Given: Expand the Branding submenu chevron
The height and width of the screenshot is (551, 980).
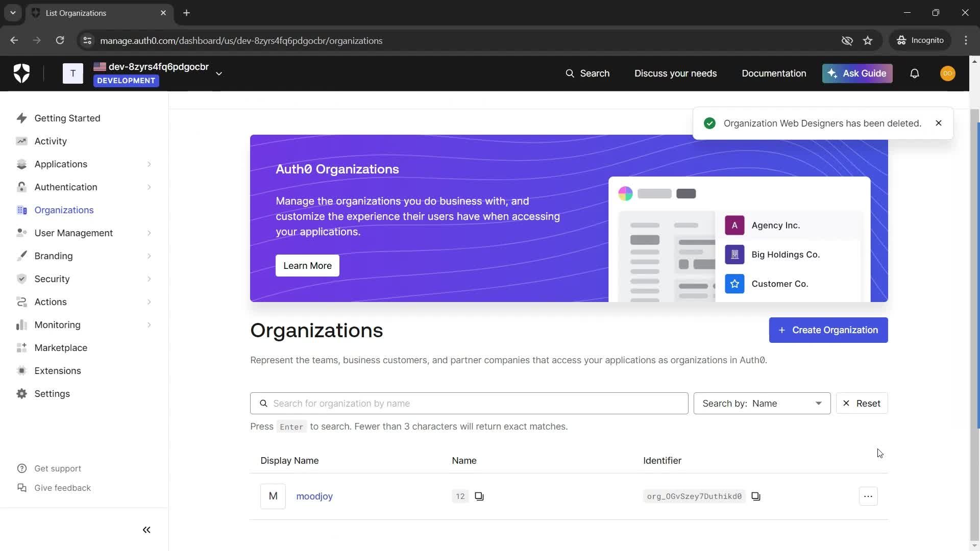Looking at the screenshot, I should pos(149,256).
